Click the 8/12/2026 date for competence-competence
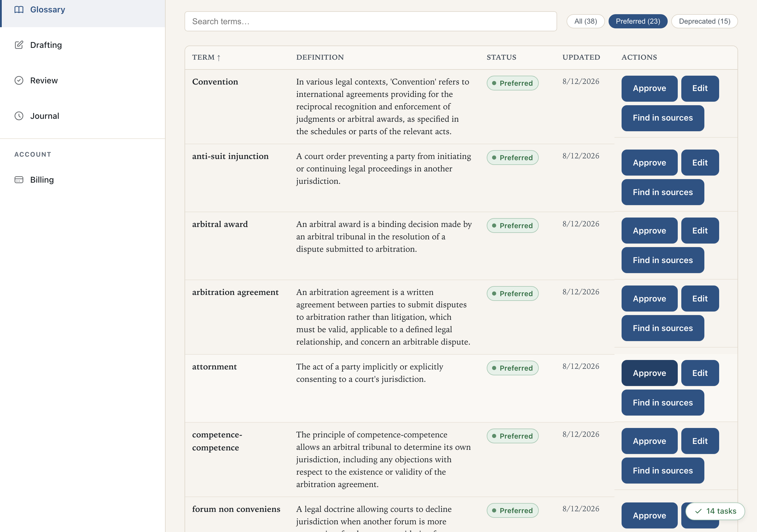 click(x=580, y=434)
